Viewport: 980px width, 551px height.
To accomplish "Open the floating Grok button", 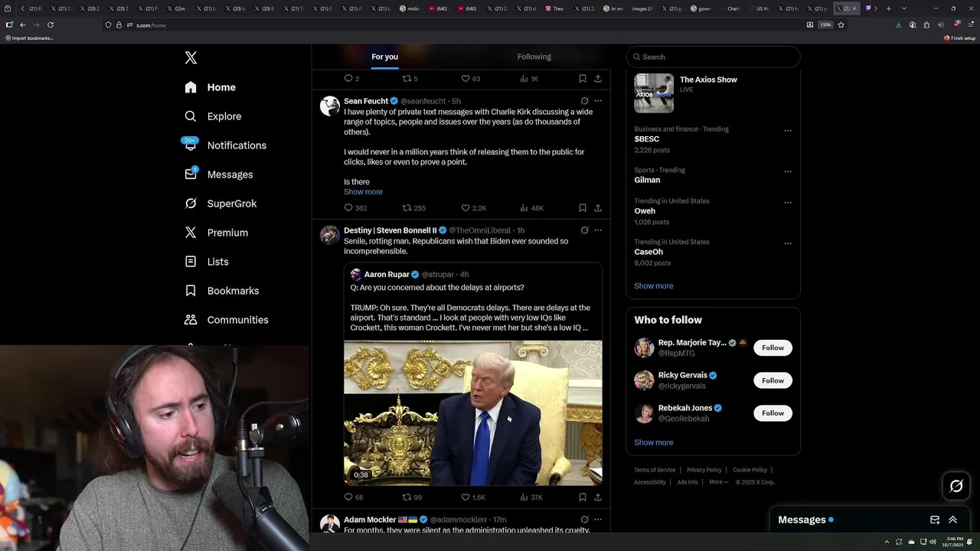I will point(956,486).
